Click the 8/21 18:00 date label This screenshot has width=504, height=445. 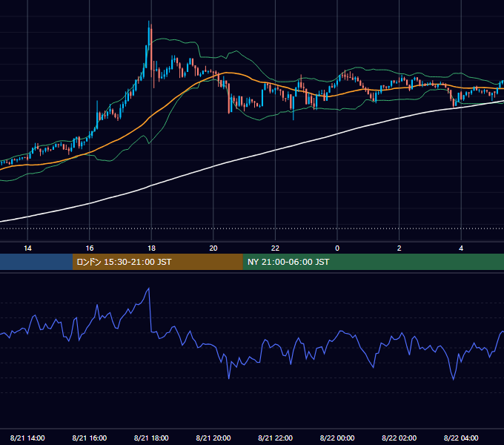(151, 438)
